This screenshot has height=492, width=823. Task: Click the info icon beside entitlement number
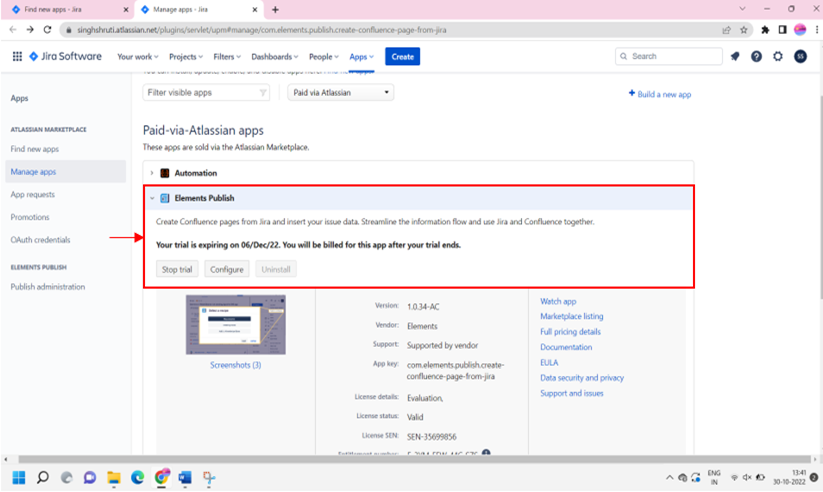tap(486, 453)
